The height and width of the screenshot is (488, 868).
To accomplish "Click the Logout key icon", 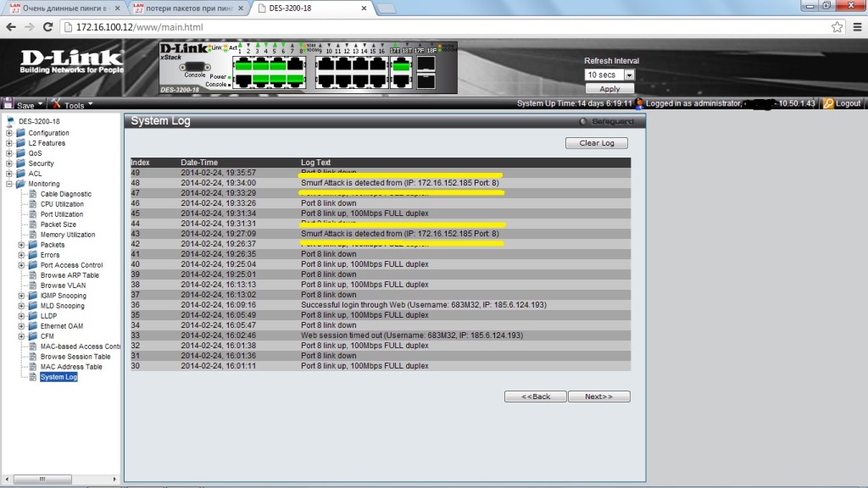I will (828, 103).
